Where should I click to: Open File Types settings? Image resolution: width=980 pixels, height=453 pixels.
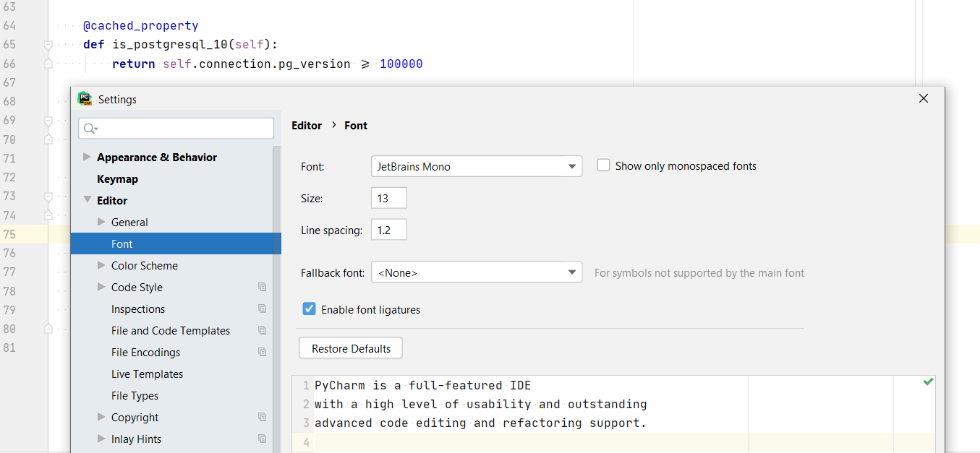[x=135, y=395]
